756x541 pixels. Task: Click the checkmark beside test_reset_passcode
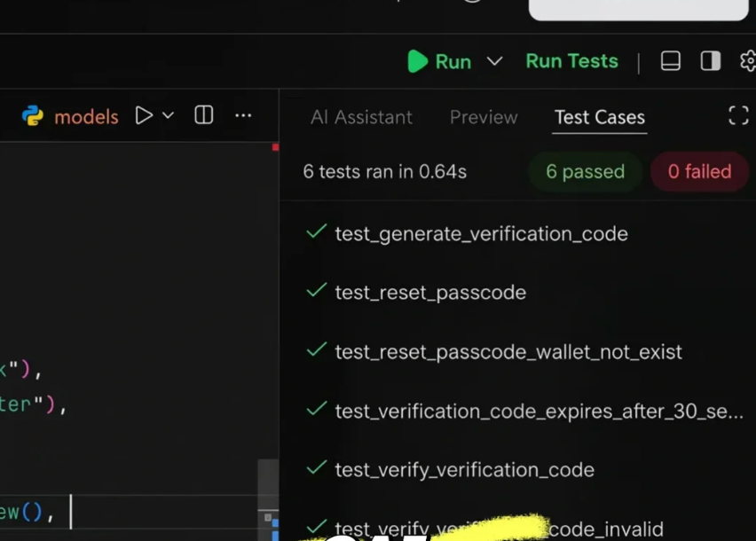[x=317, y=291]
